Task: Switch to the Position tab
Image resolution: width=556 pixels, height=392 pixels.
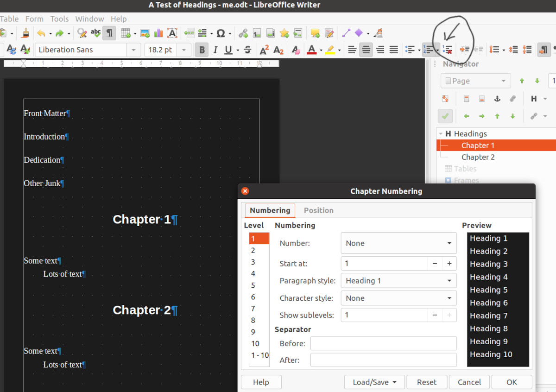Action: point(318,210)
